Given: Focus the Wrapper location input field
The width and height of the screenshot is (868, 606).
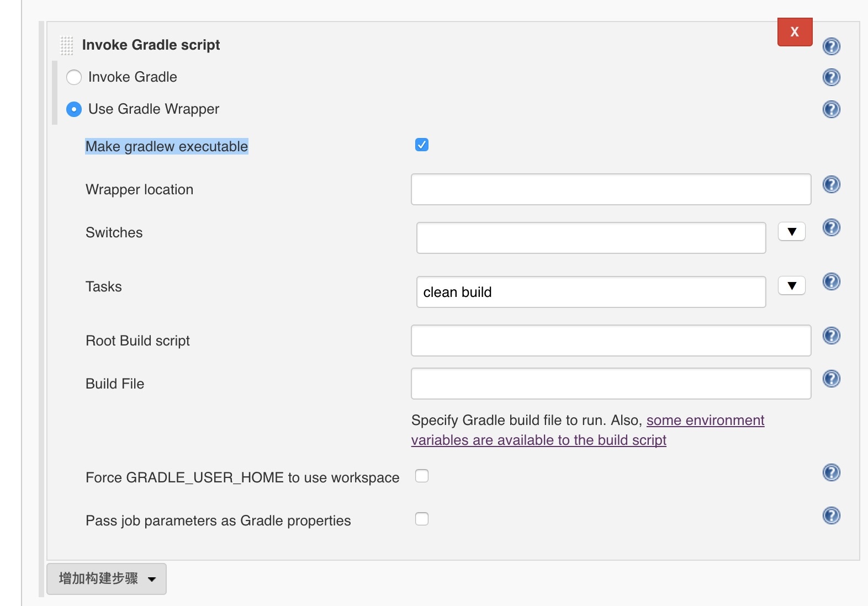Looking at the screenshot, I should (x=611, y=189).
